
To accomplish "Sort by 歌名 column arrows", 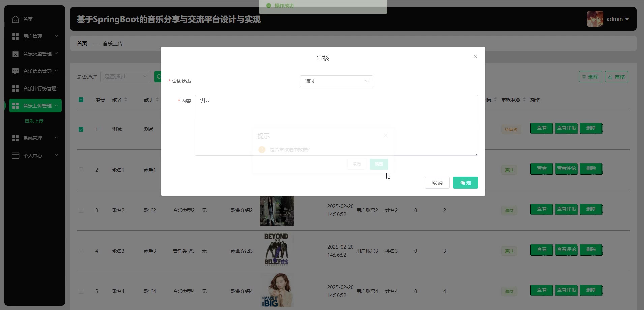I will click(x=126, y=100).
